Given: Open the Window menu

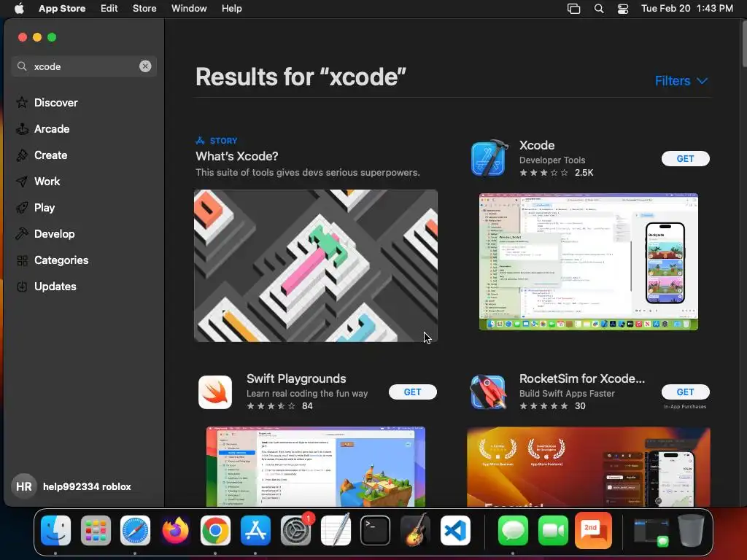Looking at the screenshot, I should point(189,8).
